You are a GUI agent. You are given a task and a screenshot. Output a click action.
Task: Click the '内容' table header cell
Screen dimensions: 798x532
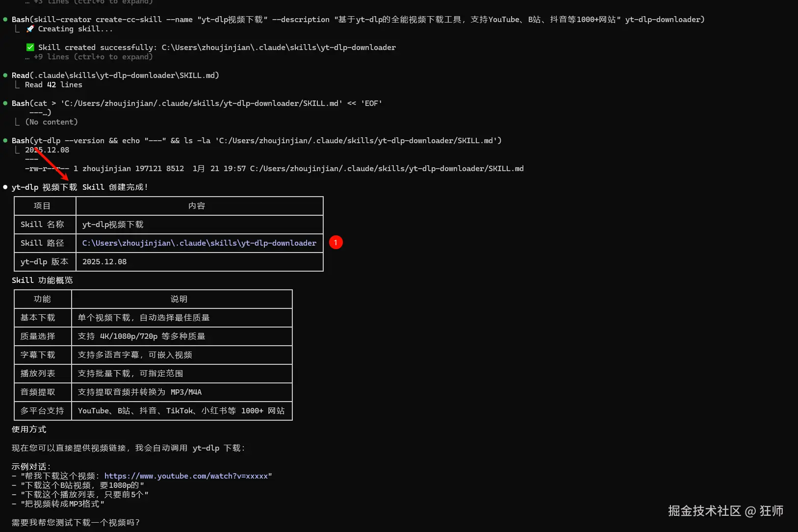(x=200, y=206)
